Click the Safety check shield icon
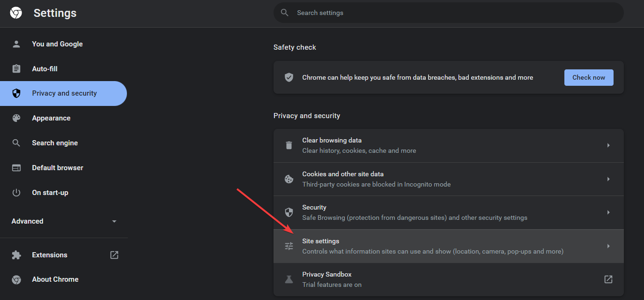Viewport: 644px width, 300px height. 289,77
